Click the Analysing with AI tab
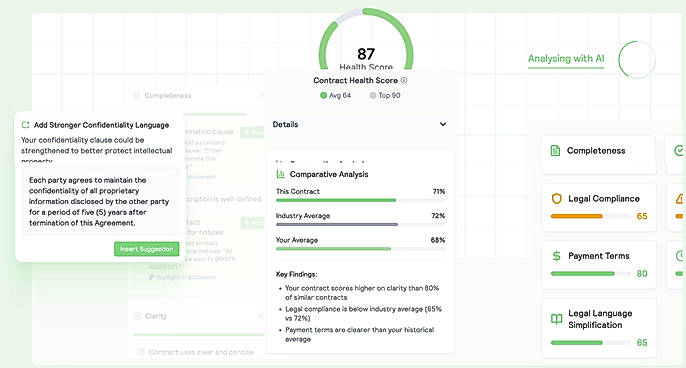 [x=566, y=59]
